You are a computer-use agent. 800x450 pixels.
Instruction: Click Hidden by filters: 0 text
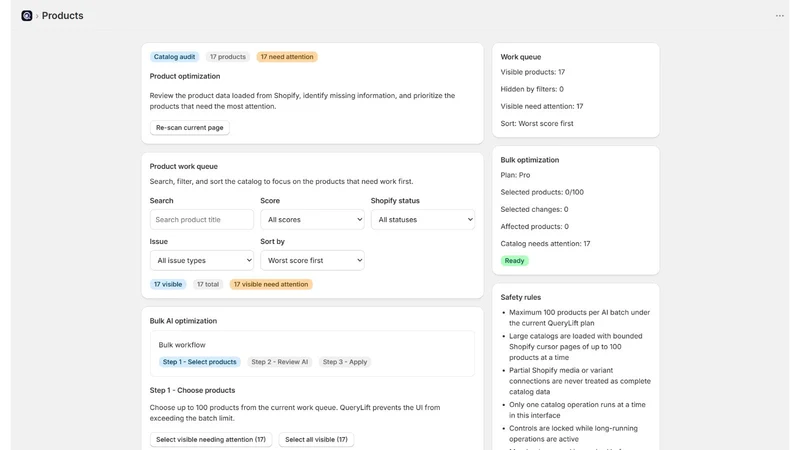click(532, 89)
